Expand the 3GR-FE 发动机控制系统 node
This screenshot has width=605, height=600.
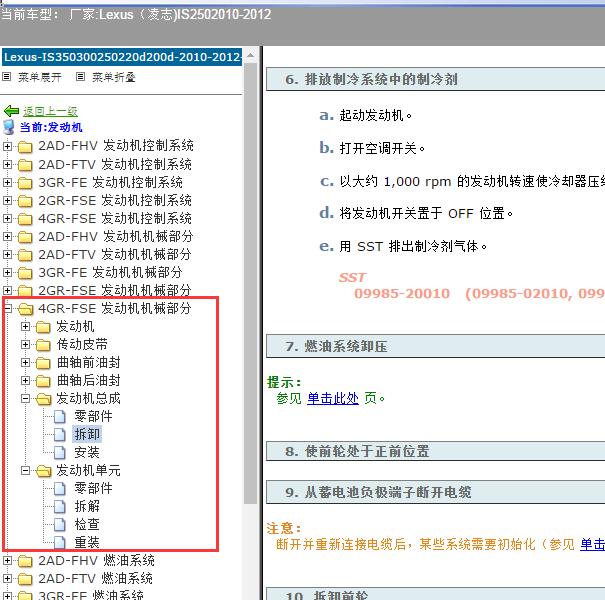7,182
